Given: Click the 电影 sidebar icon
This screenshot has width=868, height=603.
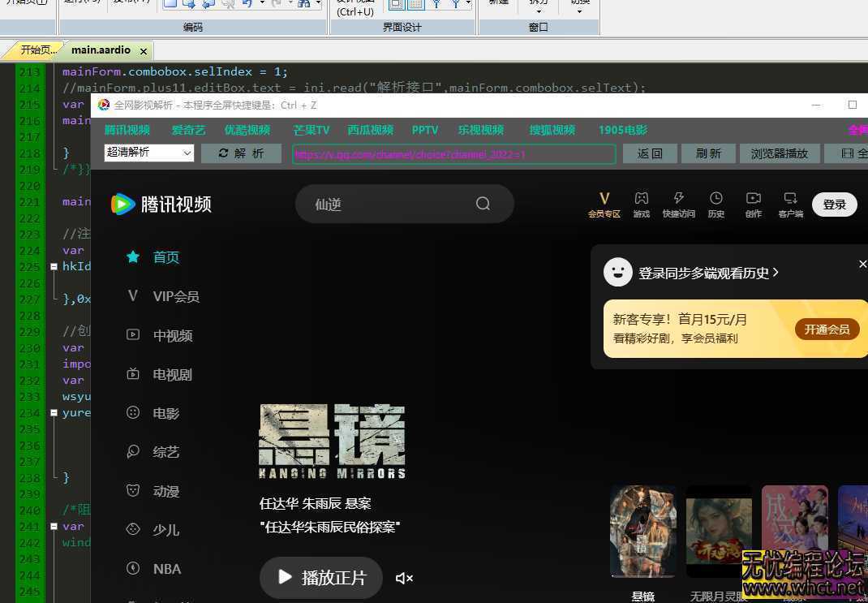Looking at the screenshot, I should pyautogui.click(x=133, y=413).
